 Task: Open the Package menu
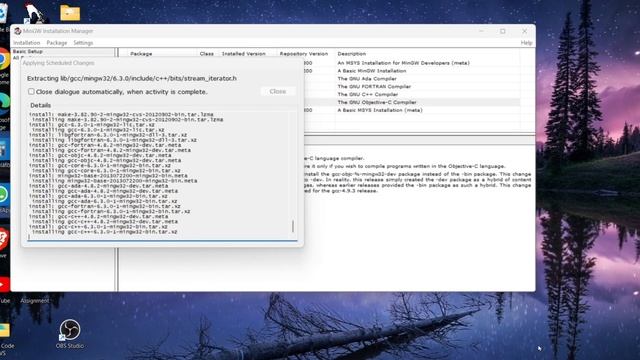pyautogui.click(x=57, y=43)
